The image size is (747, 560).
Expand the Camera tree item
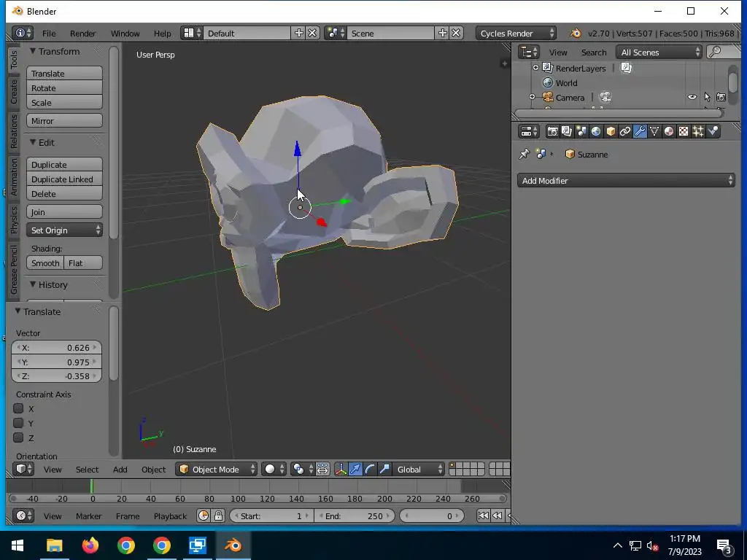532,97
